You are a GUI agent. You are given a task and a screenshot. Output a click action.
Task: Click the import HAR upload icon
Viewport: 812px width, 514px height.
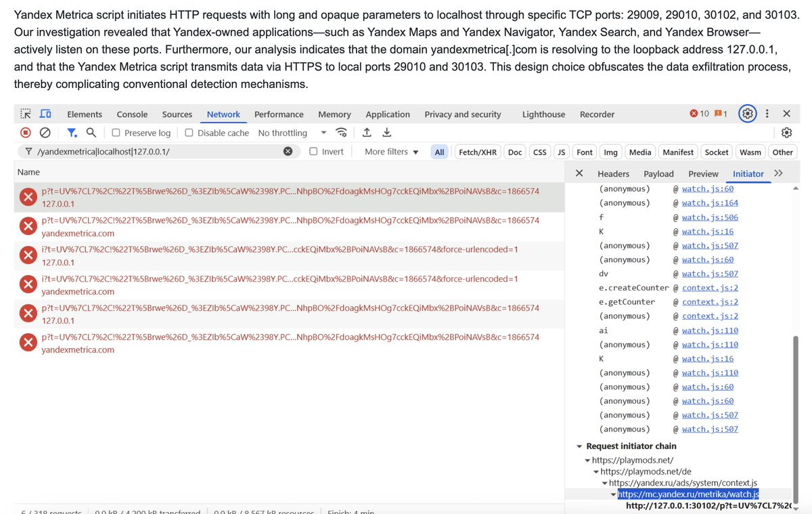(x=367, y=133)
